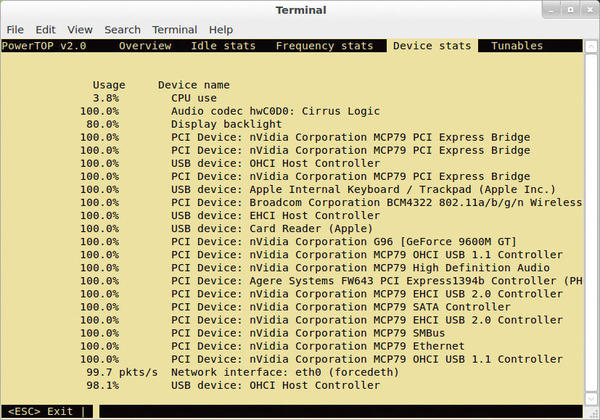
Task: Open the File menu
Action: click(x=15, y=30)
